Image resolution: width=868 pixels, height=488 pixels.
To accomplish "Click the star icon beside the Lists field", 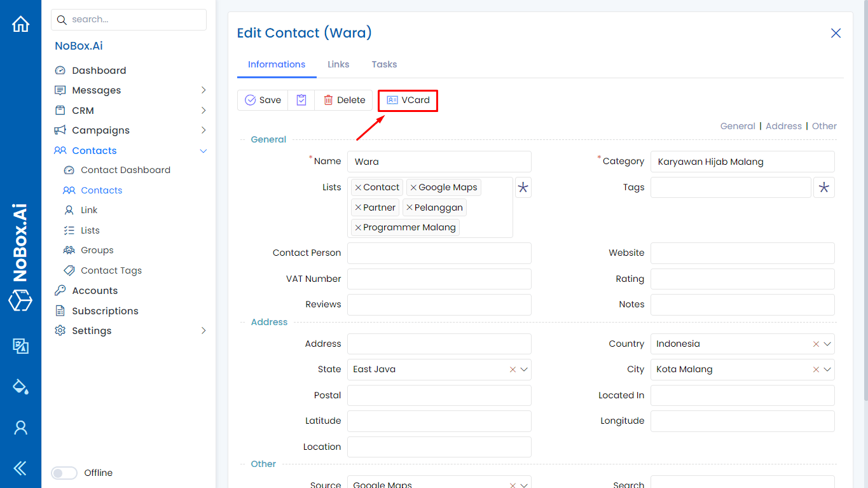I will point(523,187).
